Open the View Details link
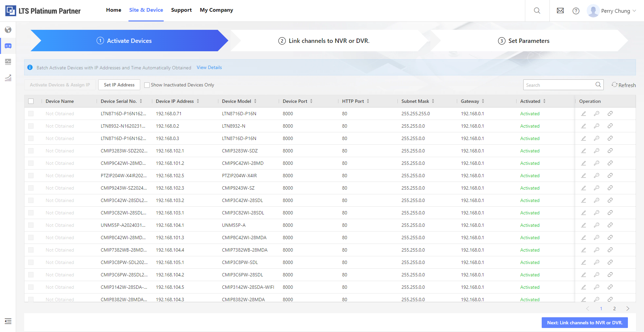Screen dimensions: 644x332 209,67
